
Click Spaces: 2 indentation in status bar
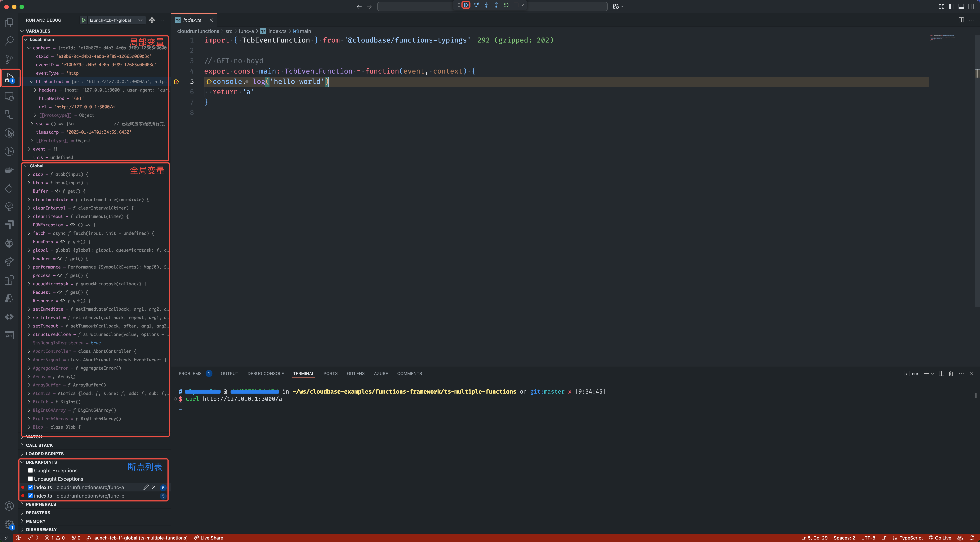coord(844,538)
